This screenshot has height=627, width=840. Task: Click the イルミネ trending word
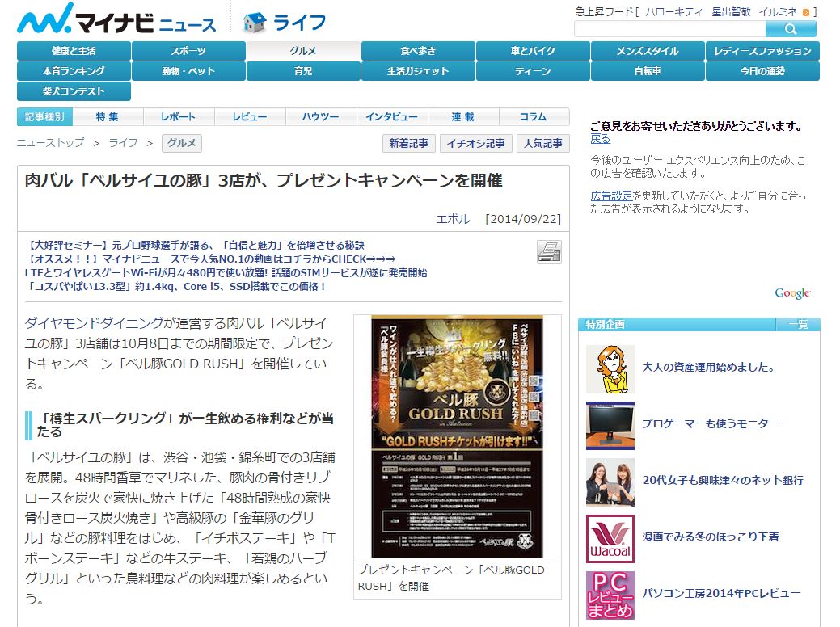coord(777,12)
